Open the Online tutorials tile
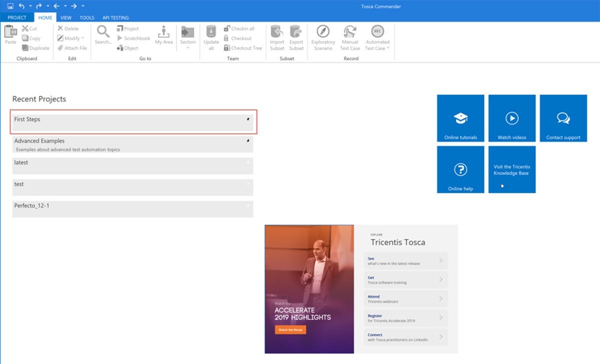 (x=460, y=118)
